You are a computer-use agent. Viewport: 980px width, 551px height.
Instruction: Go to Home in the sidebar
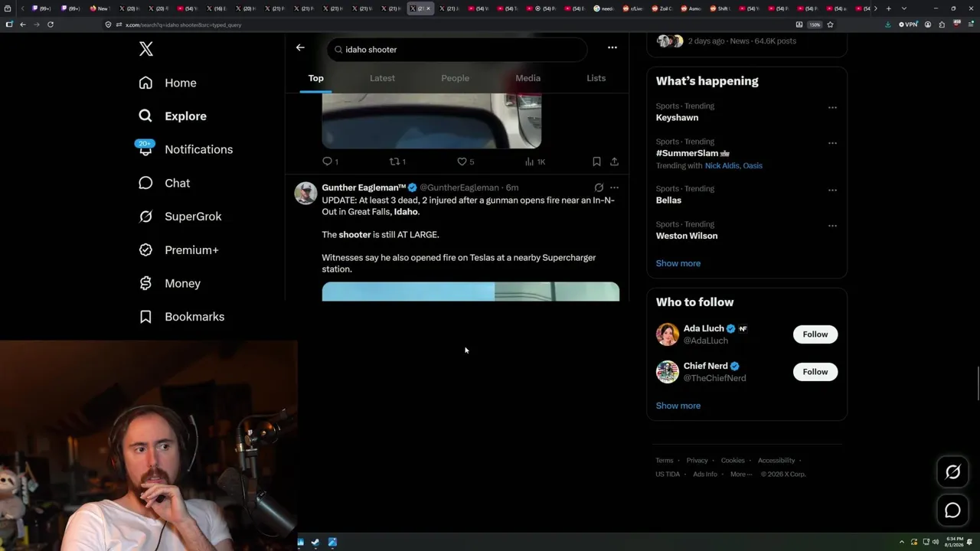click(x=168, y=83)
